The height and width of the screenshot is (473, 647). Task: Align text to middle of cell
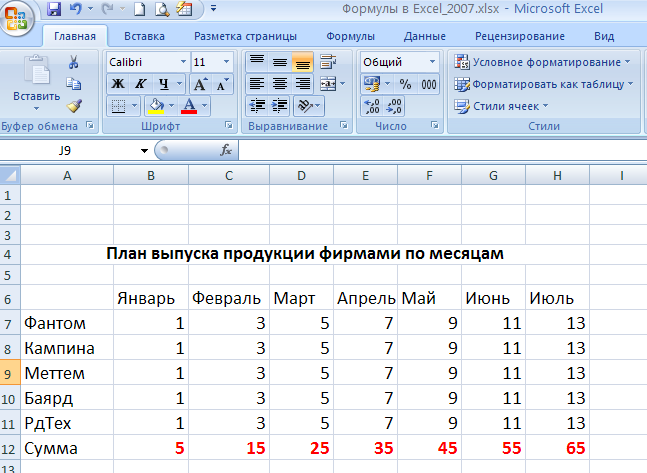280,62
